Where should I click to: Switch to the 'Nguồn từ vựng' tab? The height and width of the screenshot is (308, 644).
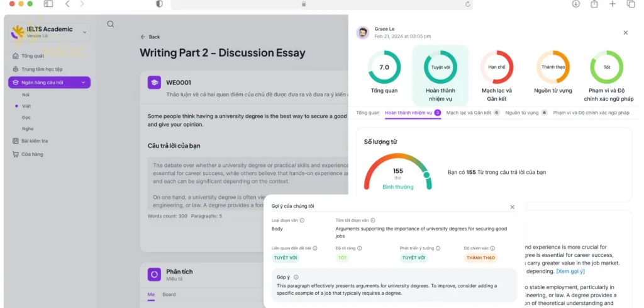[x=522, y=113]
